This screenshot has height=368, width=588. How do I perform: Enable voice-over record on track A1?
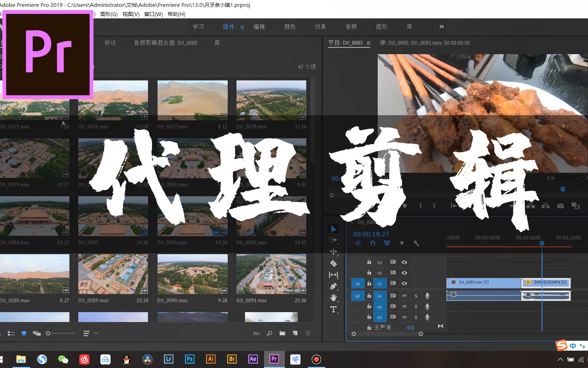coord(427,296)
